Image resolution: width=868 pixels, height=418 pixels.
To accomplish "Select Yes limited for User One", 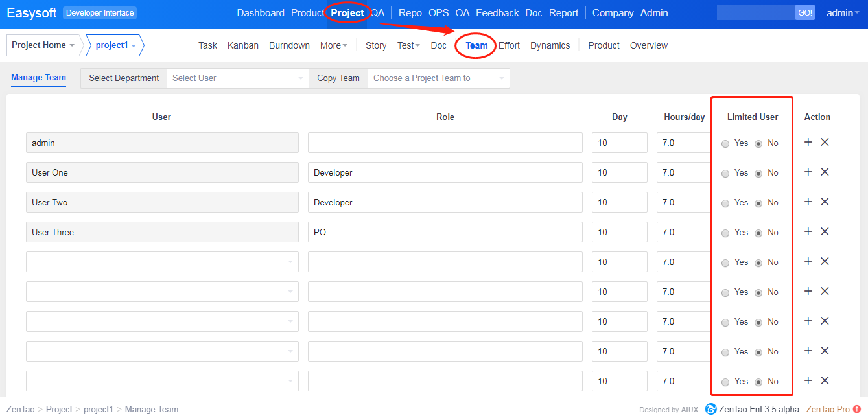I will 725,174.
